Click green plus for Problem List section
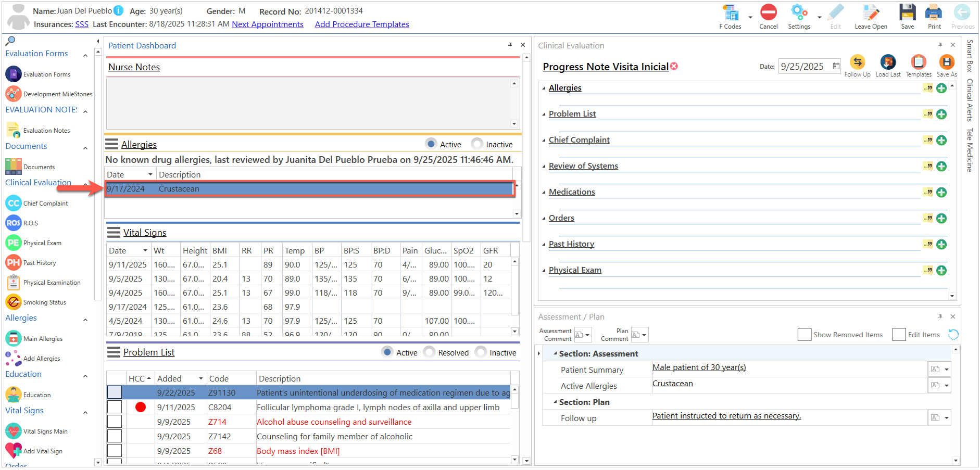Viewport: 980px width, 470px height. (941, 114)
